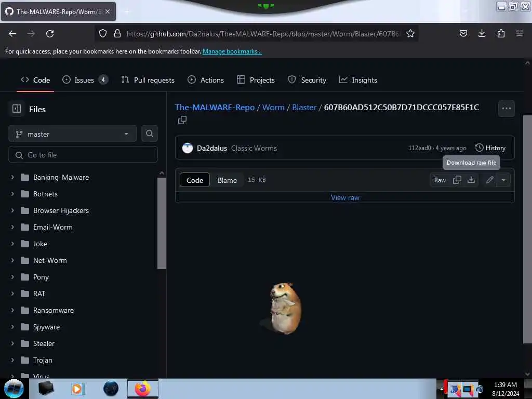Open the Security tab

[x=307, y=80]
